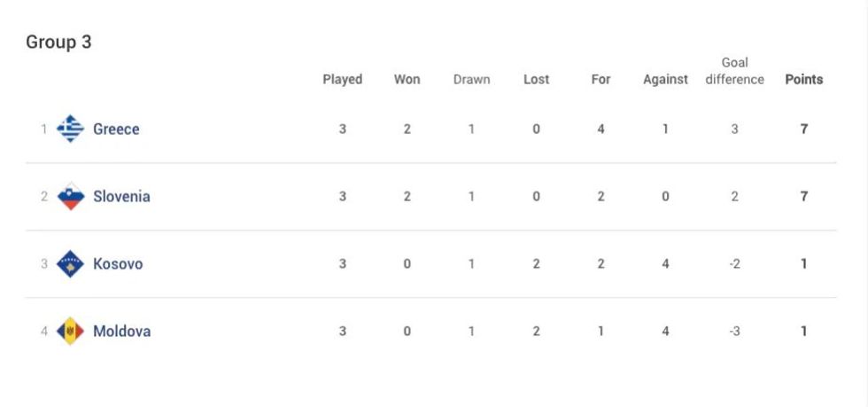The width and height of the screenshot is (868, 407).
Task: Click Kosovo's goal difference value -2
Action: 734,264
